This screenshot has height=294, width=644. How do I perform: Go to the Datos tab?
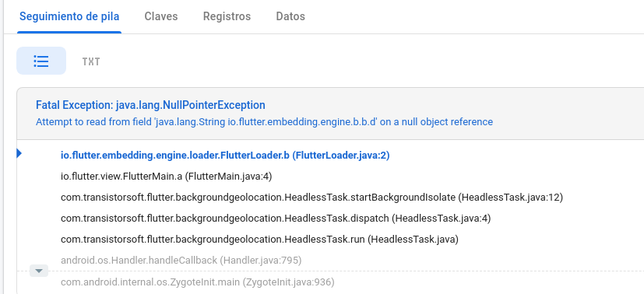pyautogui.click(x=290, y=16)
